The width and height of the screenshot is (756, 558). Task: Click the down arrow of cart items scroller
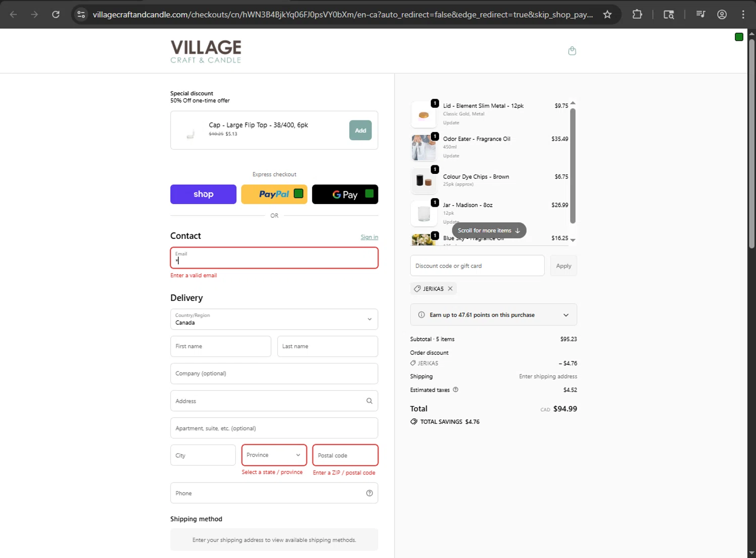click(573, 240)
